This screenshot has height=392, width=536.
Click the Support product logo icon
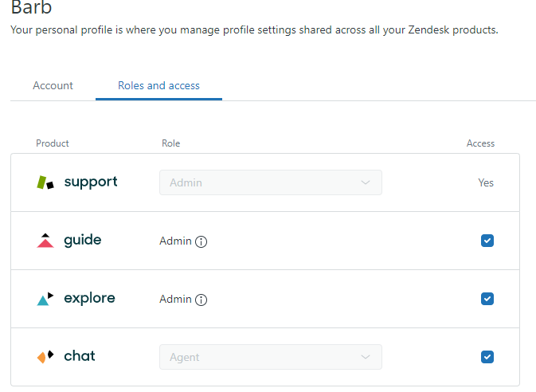click(45, 182)
